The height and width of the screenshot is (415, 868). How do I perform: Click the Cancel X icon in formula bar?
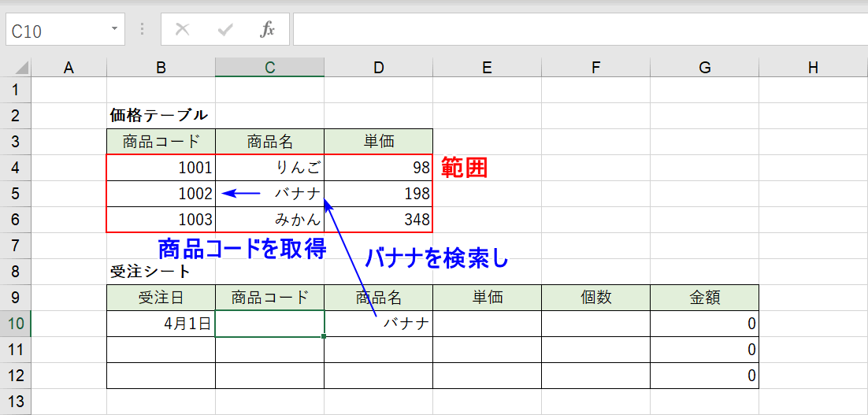coord(182,30)
